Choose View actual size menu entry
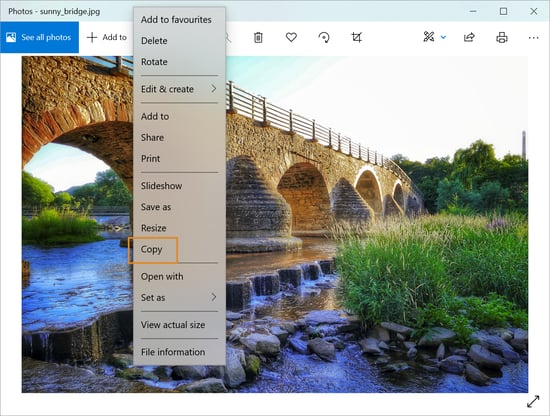This screenshot has width=550, height=416. [179, 325]
